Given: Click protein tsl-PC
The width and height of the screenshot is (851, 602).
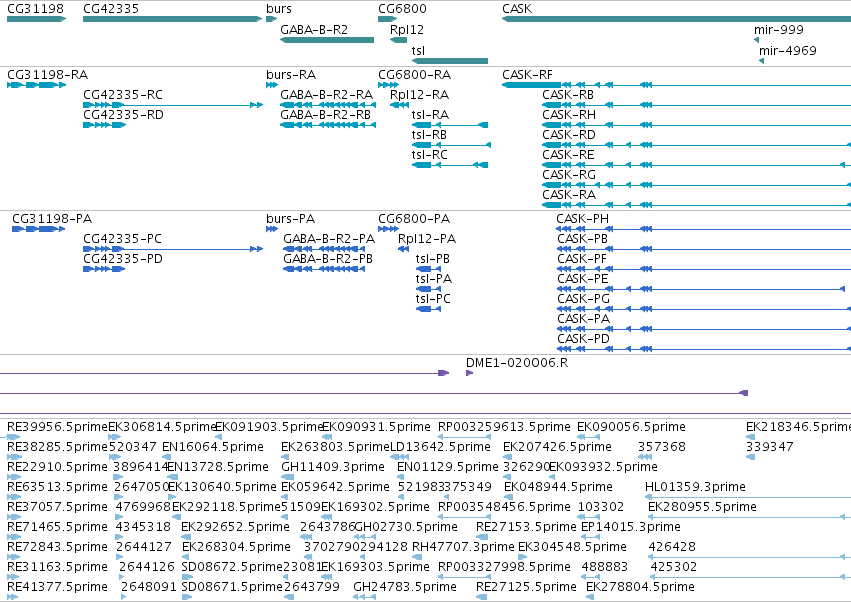Looking at the screenshot, I should pos(433,299).
